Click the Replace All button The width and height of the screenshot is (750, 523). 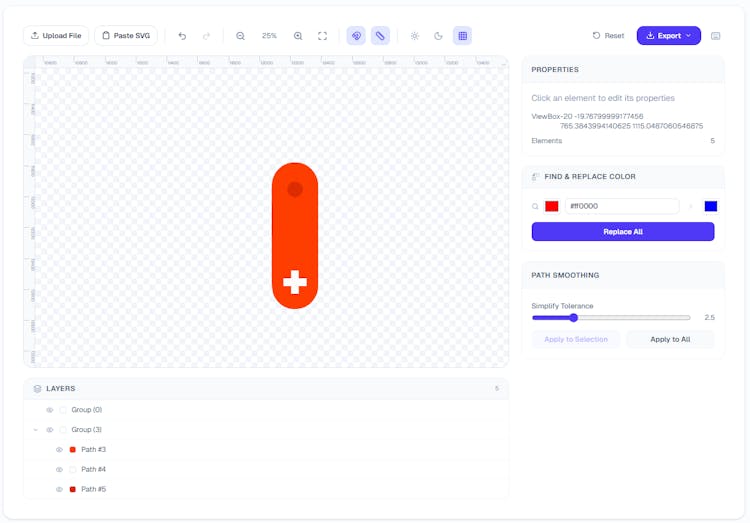tap(622, 232)
